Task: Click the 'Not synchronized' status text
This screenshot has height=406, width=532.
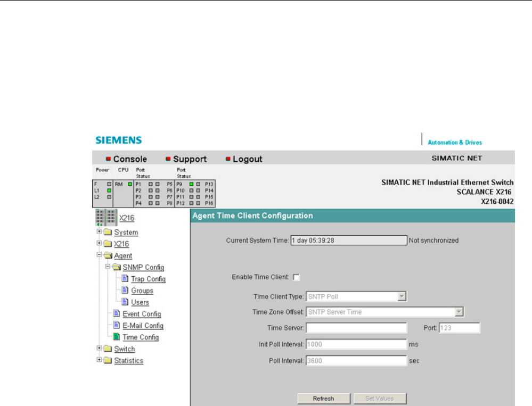Action: pos(433,241)
